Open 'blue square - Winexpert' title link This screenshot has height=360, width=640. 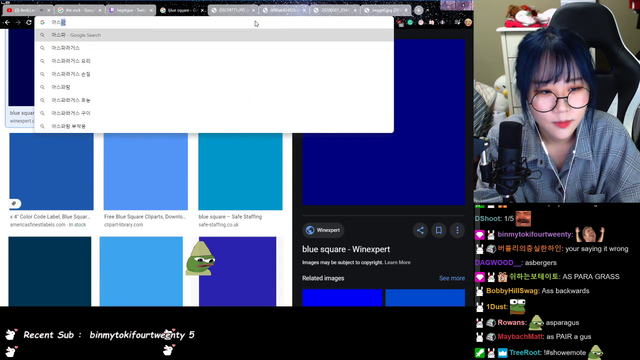click(x=346, y=249)
